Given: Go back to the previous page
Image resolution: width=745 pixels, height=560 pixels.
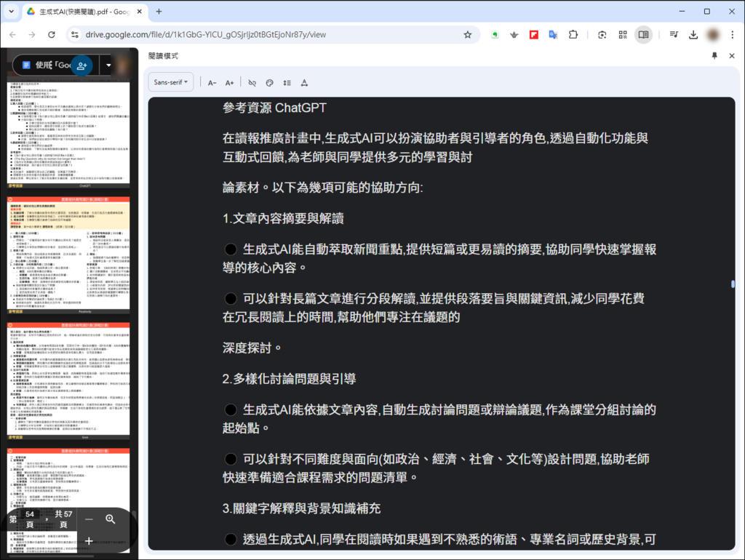Looking at the screenshot, I should pyautogui.click(x=13, y=35).
